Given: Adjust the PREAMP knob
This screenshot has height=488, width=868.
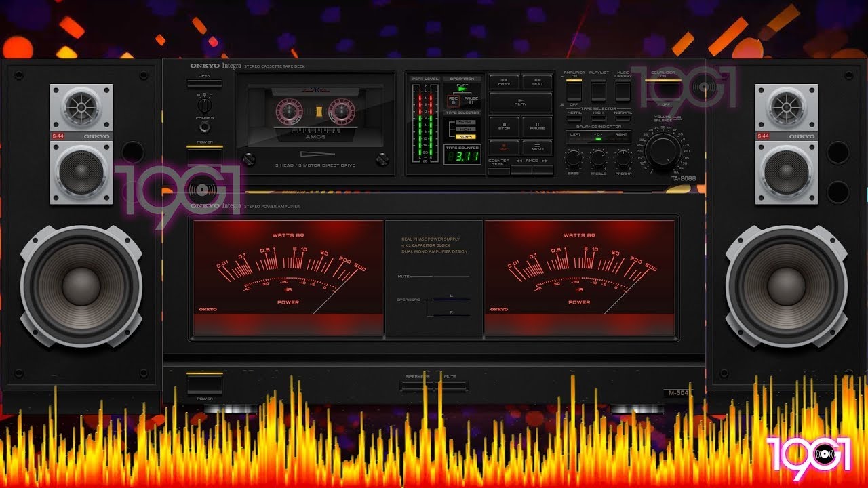Looking at the screenshot, I should tap(623, 159).
